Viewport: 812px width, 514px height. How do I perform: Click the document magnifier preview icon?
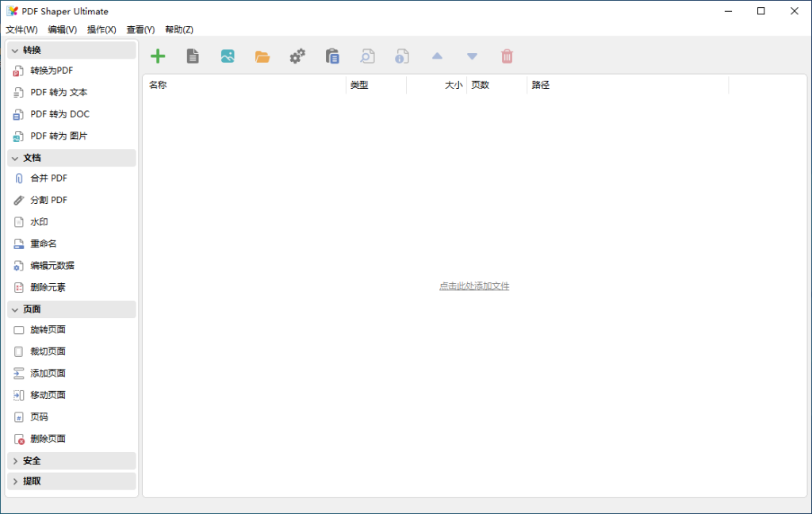(367, 56)
